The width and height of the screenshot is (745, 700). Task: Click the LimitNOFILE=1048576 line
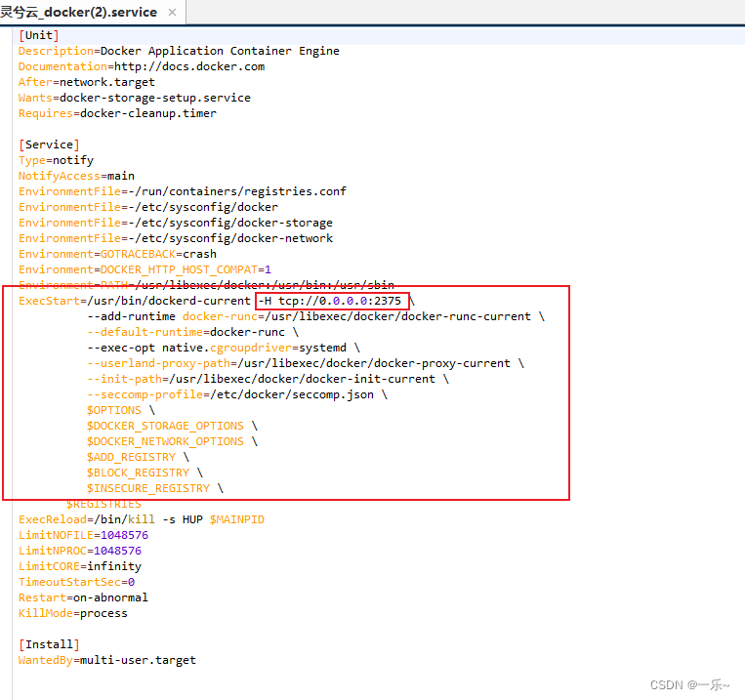84,536
